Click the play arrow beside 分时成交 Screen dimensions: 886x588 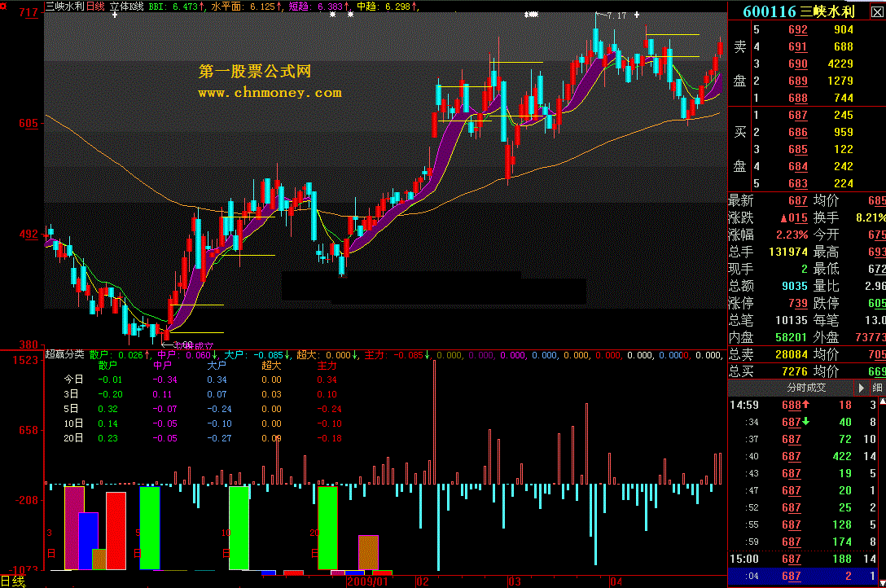[861, 388]
